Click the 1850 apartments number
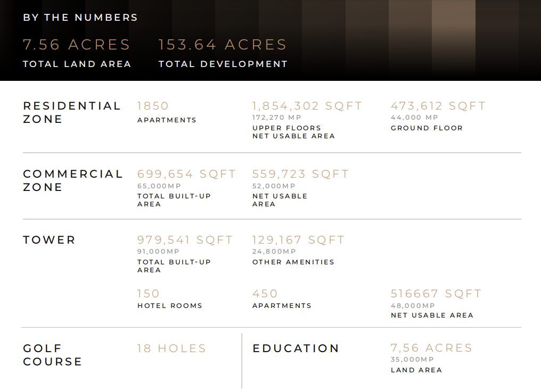The height and width of the screenshot is (392, 541). coord(153,106)
